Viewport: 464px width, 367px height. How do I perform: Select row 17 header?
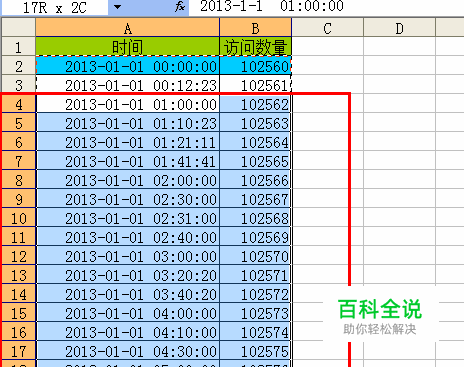coord(19,351)
